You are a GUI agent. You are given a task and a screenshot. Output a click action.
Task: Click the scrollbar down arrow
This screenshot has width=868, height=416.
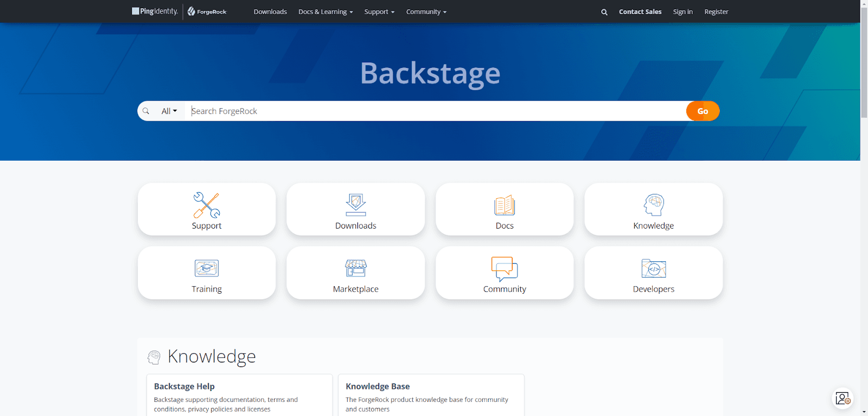click(864, 412)
